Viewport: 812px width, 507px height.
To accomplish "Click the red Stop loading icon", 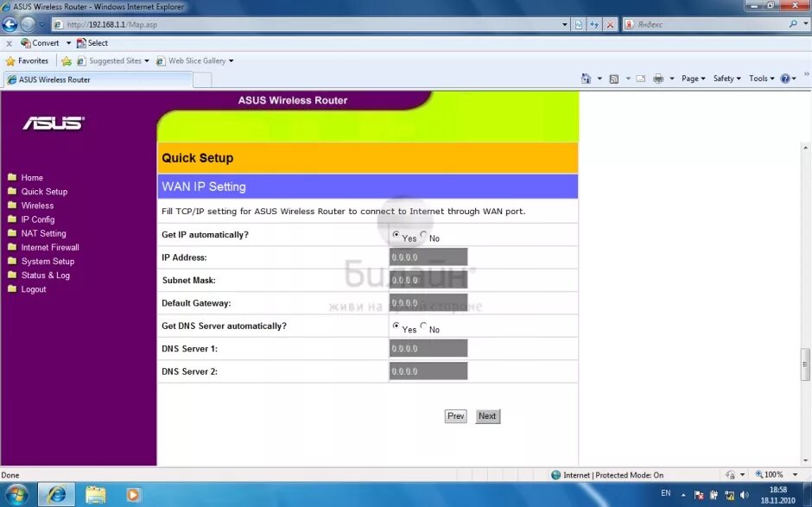I will click(x=611, y=24).
